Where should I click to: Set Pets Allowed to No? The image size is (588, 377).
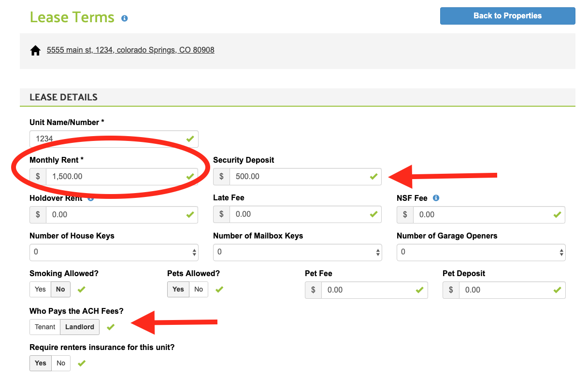[199, 290]
